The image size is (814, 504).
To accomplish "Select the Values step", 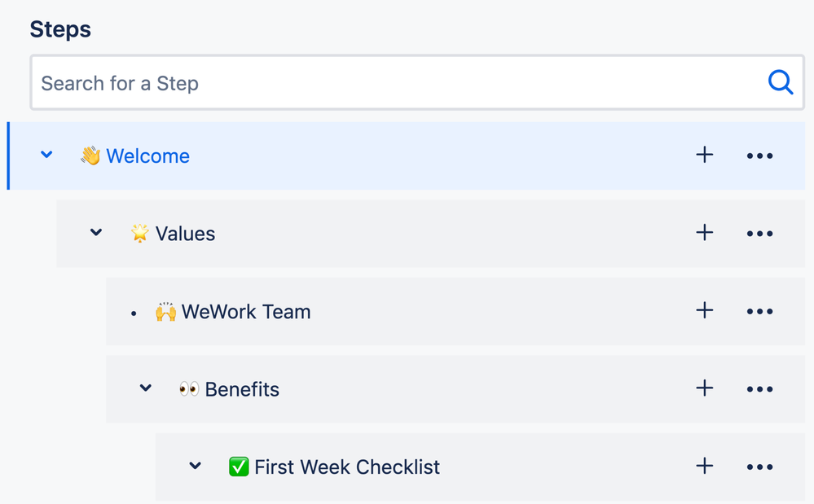I will (185, 234).
